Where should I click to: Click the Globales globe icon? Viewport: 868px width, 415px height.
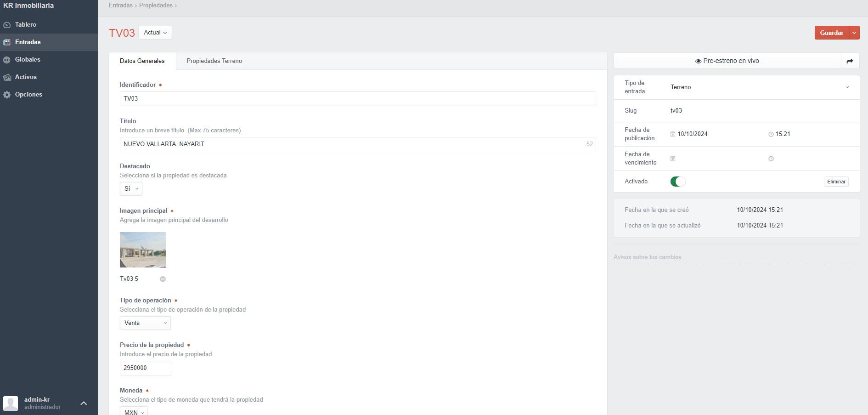pos(7,60)
